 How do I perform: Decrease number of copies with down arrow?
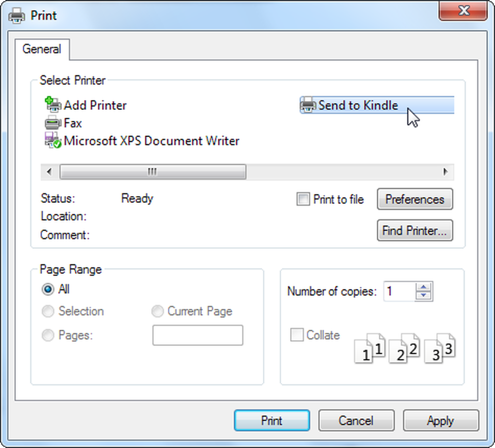coord(423,296)
